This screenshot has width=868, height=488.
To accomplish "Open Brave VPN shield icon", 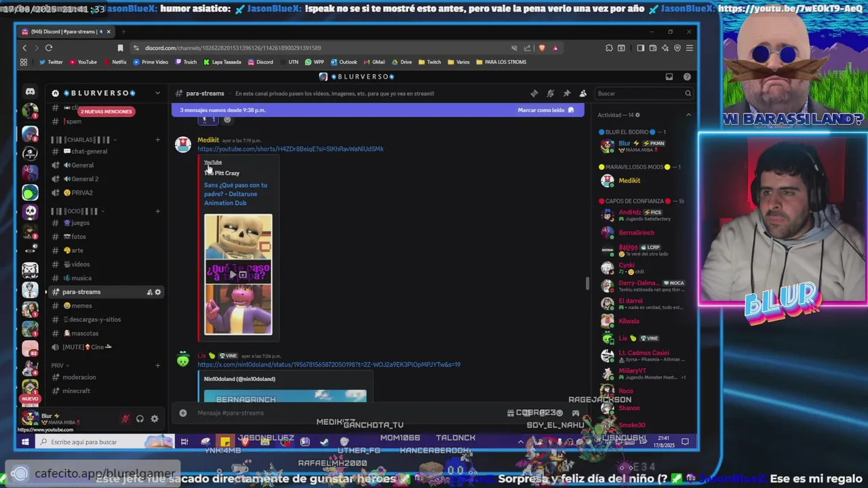I will tap(677, 47).
